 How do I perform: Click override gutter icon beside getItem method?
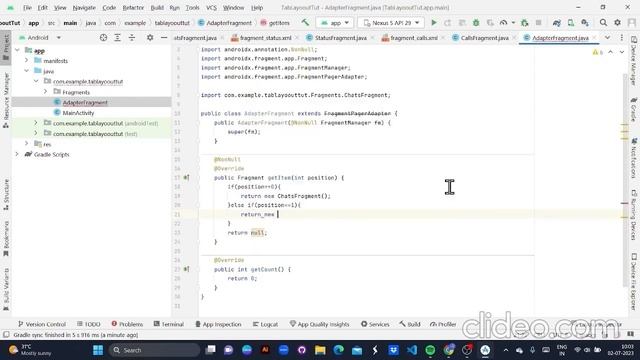[x=186, y=178]
